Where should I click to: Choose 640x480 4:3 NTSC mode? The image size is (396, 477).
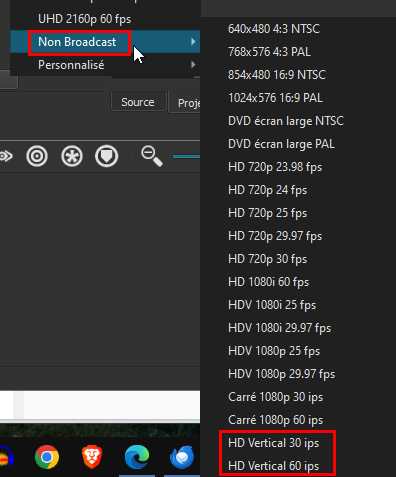pyautogui.click(x=274, y=29)
